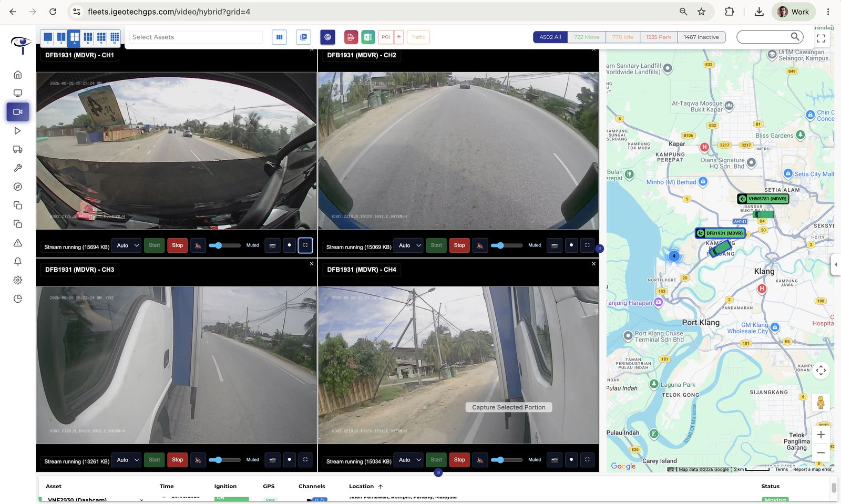841x504 pixels.
Task: Export to Excel using the green icon
Action: point(368,37)
